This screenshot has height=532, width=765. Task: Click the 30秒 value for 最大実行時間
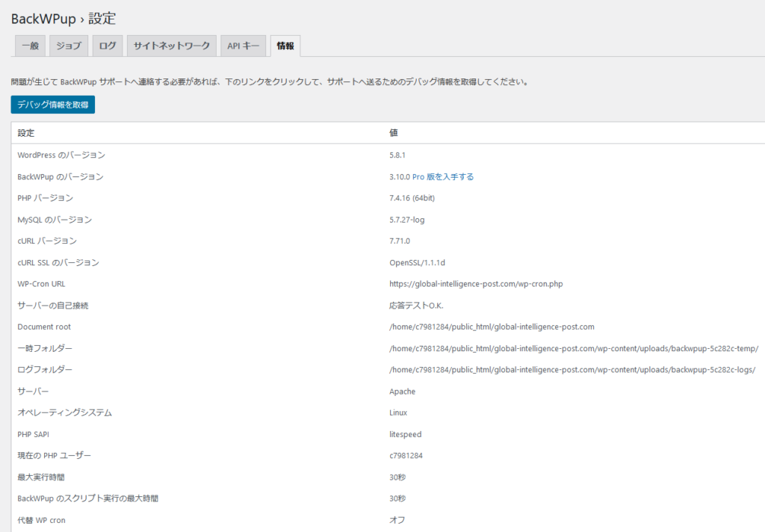(397, 477)
